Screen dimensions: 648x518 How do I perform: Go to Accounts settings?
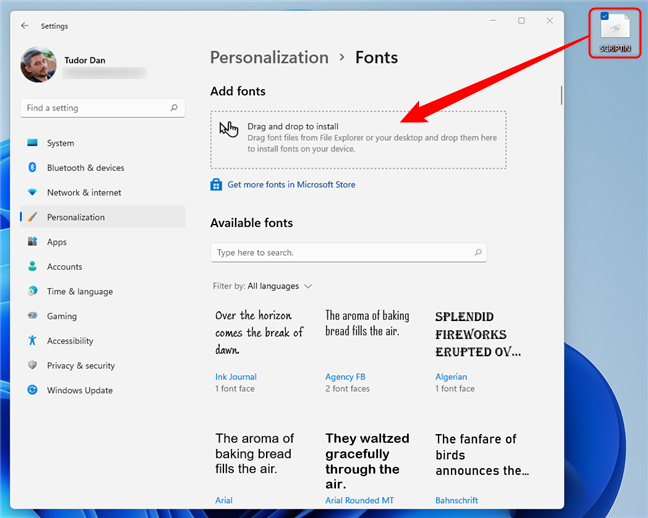coord(102,266)
